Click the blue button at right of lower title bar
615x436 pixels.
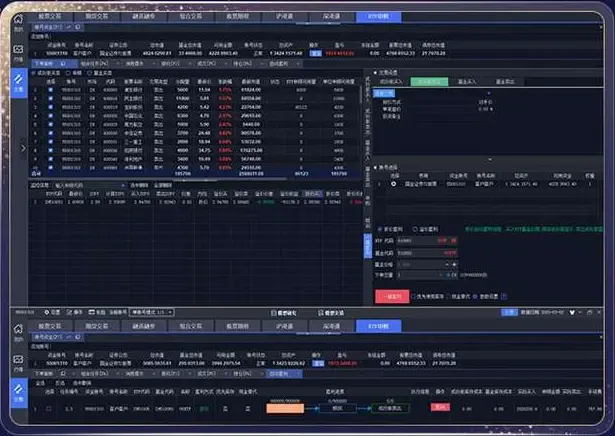[509, 312]
